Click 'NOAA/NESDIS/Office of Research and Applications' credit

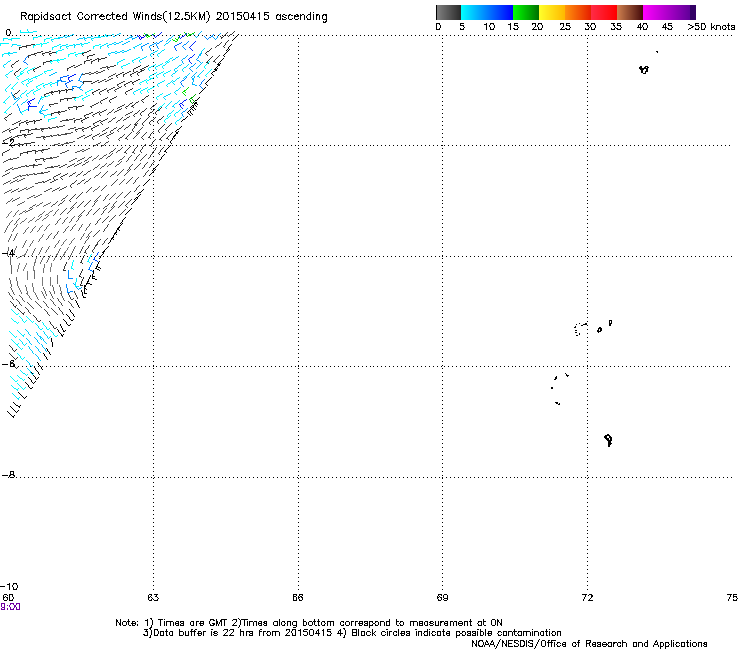click(x=589, y=644)
